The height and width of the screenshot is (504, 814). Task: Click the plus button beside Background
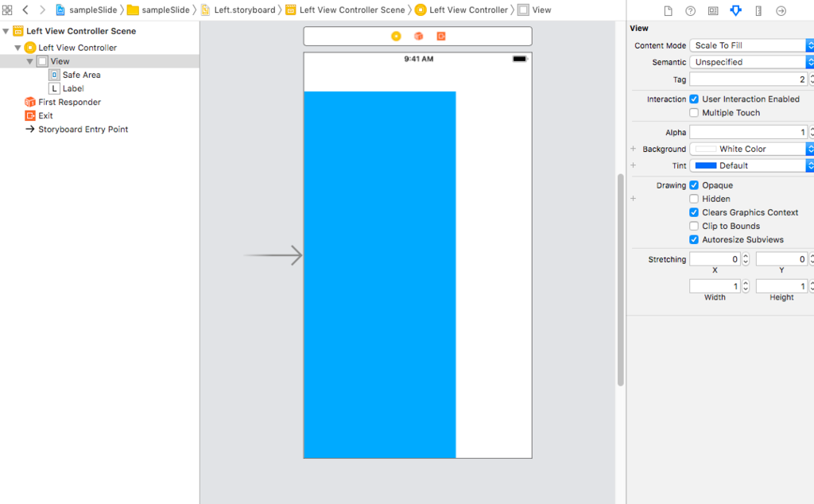click(x=634, y=149)
